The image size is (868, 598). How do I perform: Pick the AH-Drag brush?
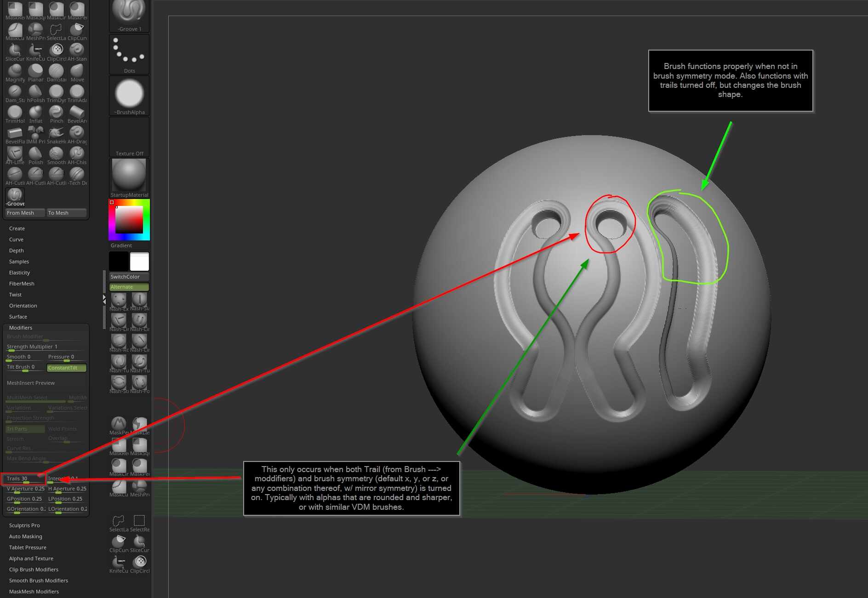click(77, 135)
